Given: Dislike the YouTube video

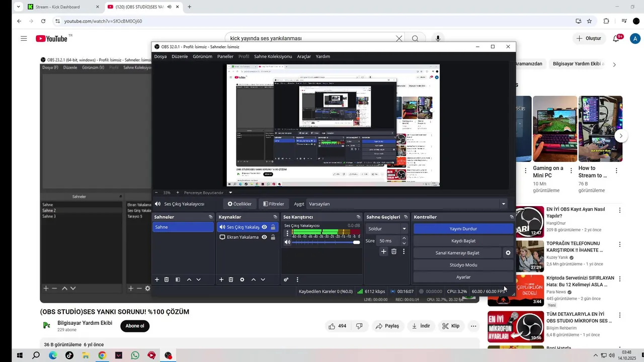Looking at the screenshot, I should tap(359, 326).
